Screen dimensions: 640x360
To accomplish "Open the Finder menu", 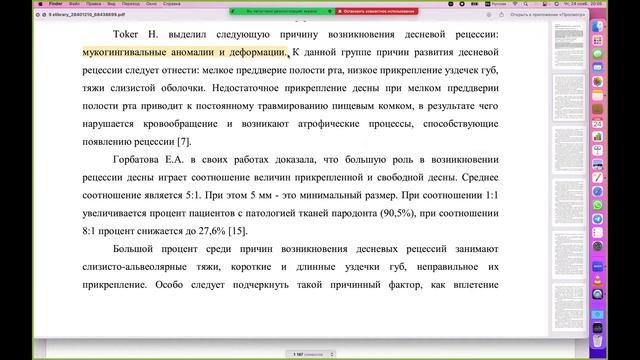I will [56, 4].
